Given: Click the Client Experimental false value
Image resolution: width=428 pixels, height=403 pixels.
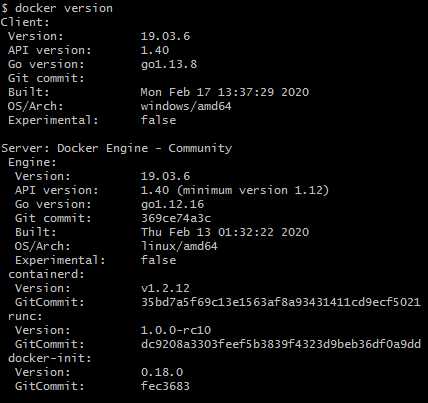Looking at the screenshot, I should point(158,120).
